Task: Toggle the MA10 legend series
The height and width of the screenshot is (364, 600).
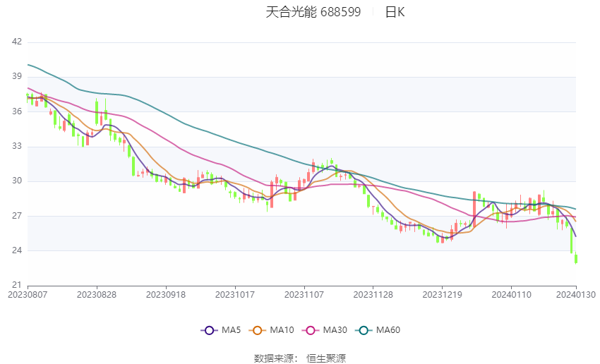Action: tap(271, 330)
